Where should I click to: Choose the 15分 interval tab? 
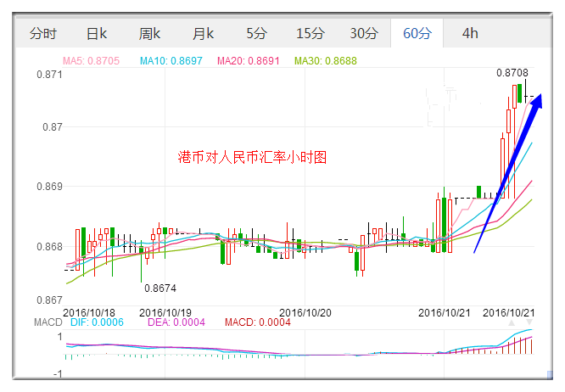pyautogui.click(x=310, y=33)
